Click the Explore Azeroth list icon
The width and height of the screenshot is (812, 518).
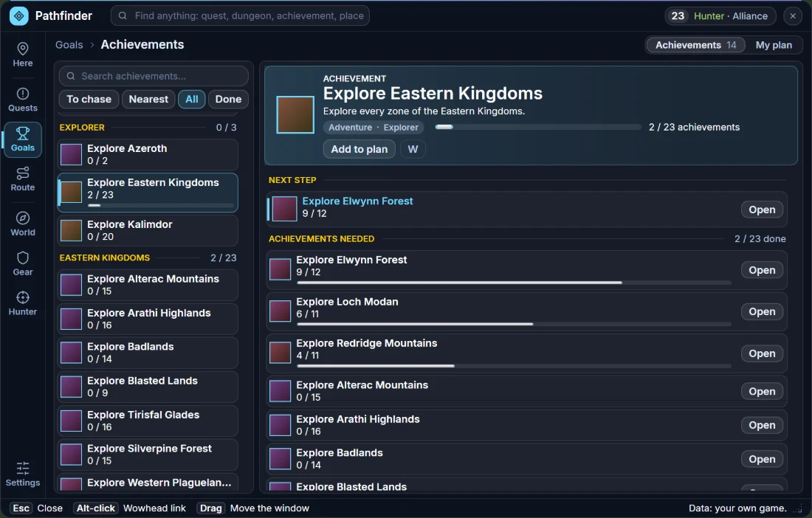[x=72, y=154]
